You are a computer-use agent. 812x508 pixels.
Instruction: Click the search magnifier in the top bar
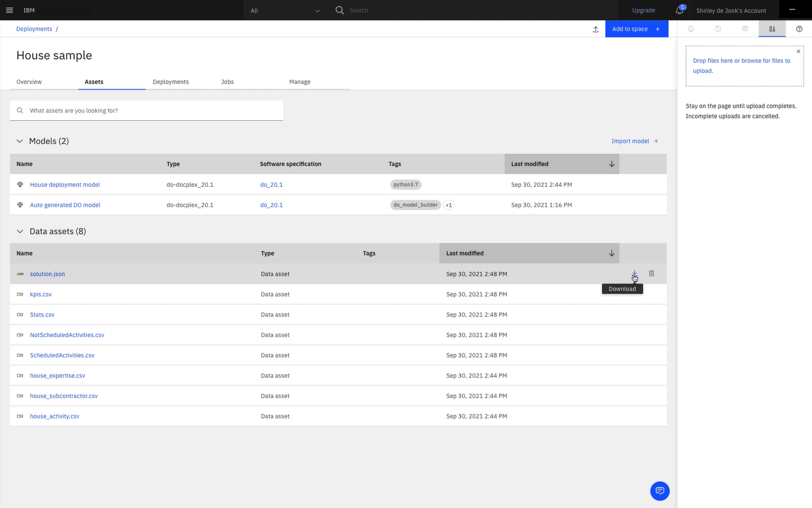coord(339,10)
